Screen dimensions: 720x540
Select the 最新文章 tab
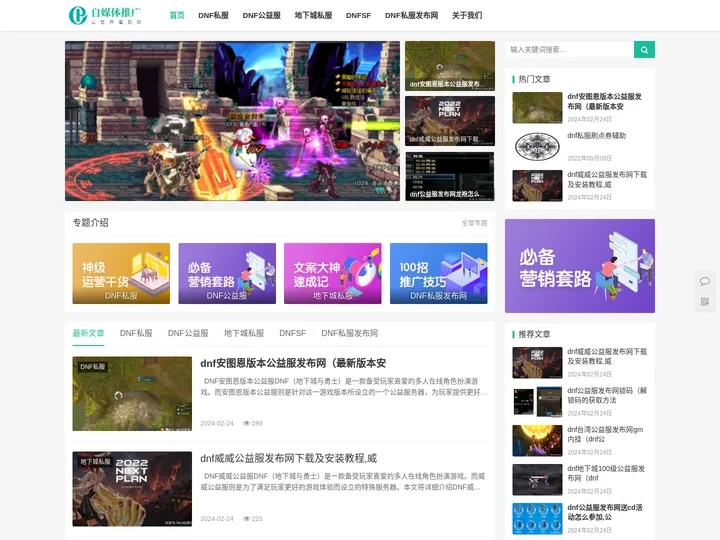(88, 333)
